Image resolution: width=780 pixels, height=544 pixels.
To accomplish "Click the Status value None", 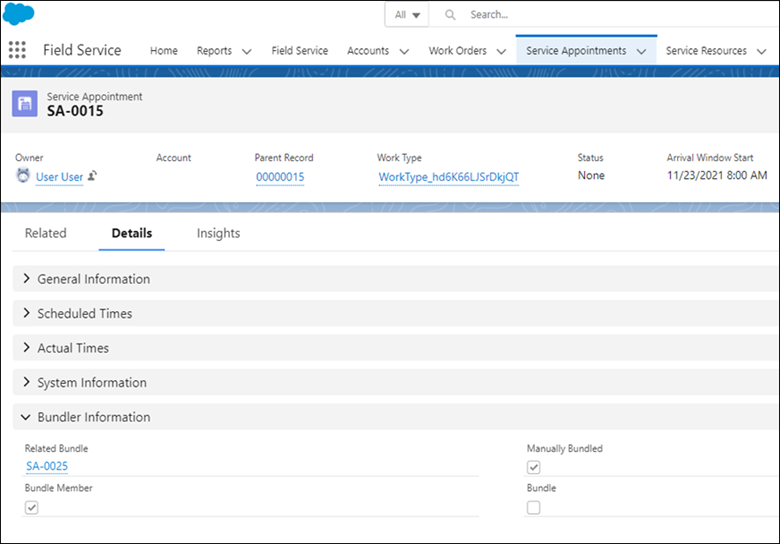I will click(591, 176).
